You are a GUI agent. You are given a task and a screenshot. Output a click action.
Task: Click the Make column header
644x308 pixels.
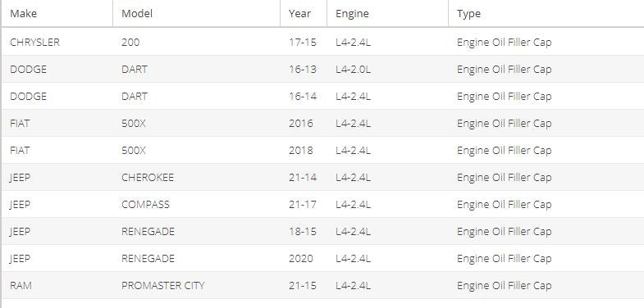click(x=24, y=14)
